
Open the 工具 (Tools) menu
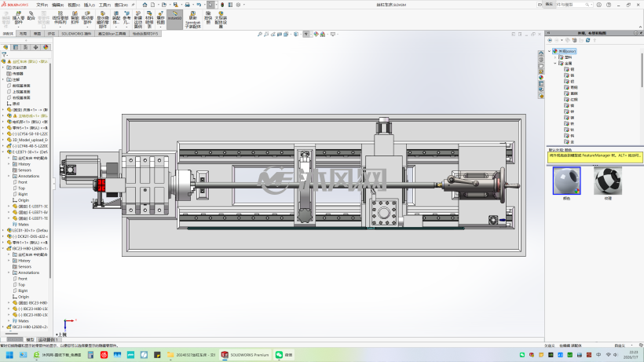coord(104,5)
